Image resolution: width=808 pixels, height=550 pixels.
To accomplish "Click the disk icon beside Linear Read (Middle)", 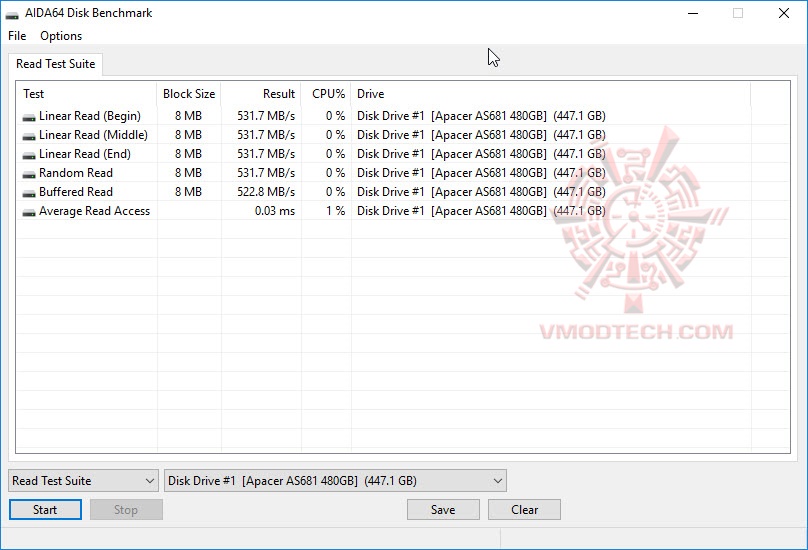I will click(29, 136).
